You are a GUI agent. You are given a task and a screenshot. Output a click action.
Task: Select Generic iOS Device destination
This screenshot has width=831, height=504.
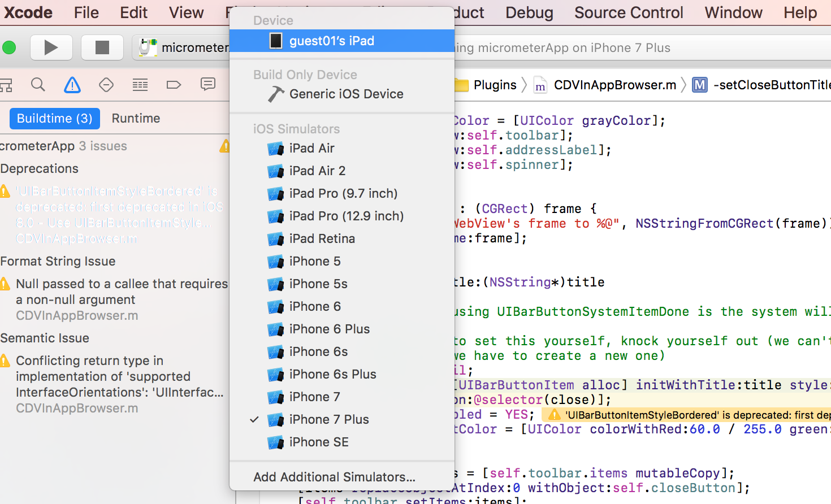(x=342, y=94)
